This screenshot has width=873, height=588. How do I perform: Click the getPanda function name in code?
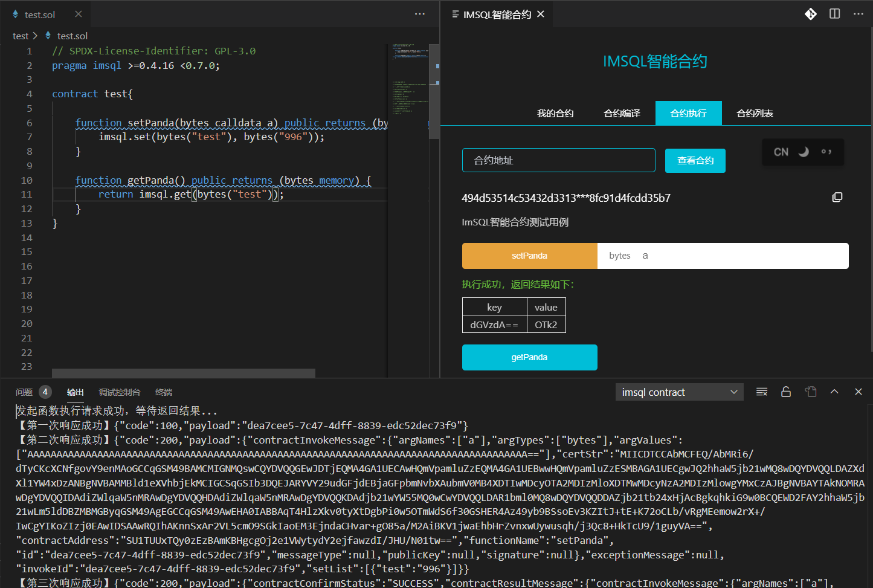(x=151, y=180)
